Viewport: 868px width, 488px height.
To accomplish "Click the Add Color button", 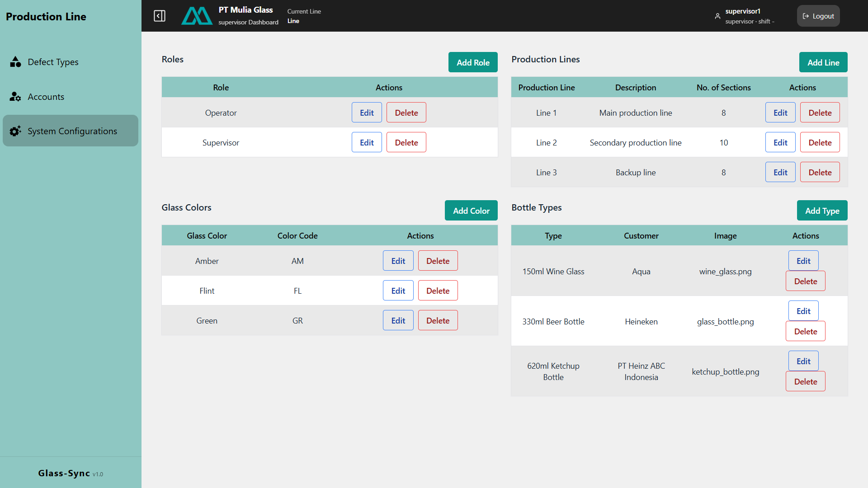I will (x=471, y=211).
